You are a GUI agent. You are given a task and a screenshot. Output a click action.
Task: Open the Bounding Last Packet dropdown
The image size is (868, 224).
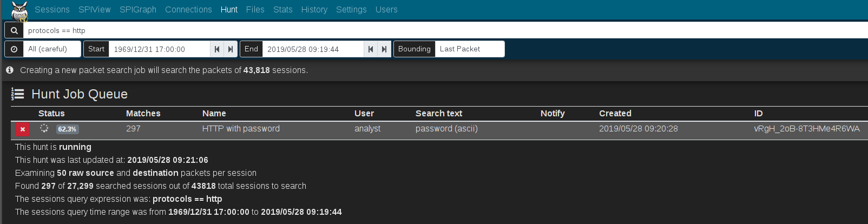[x=469, y=49]
